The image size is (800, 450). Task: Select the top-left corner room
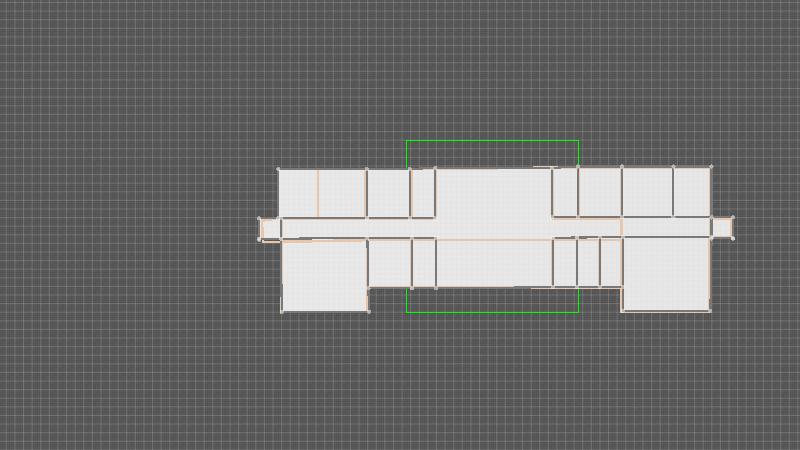[298, 192]
